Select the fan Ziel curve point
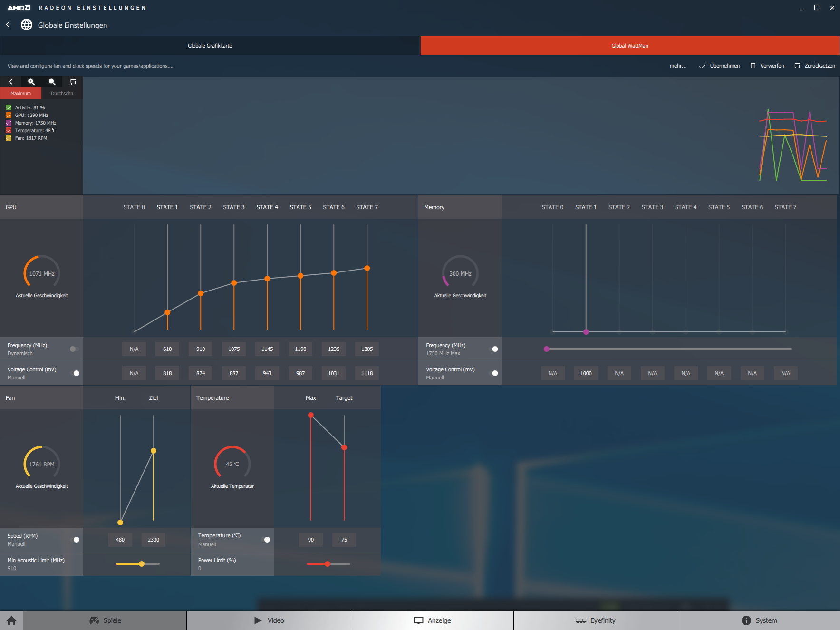 (154, 451)
